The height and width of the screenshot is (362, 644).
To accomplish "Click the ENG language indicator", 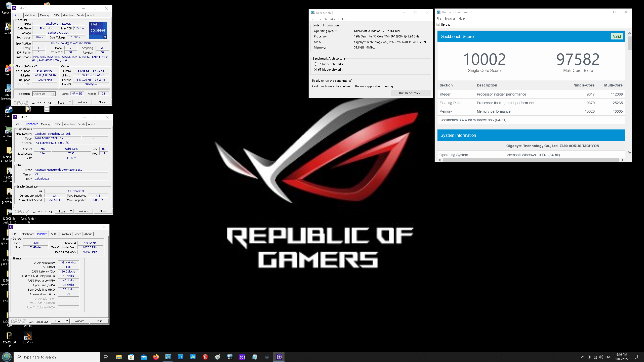I will click(x=608, y=357).
